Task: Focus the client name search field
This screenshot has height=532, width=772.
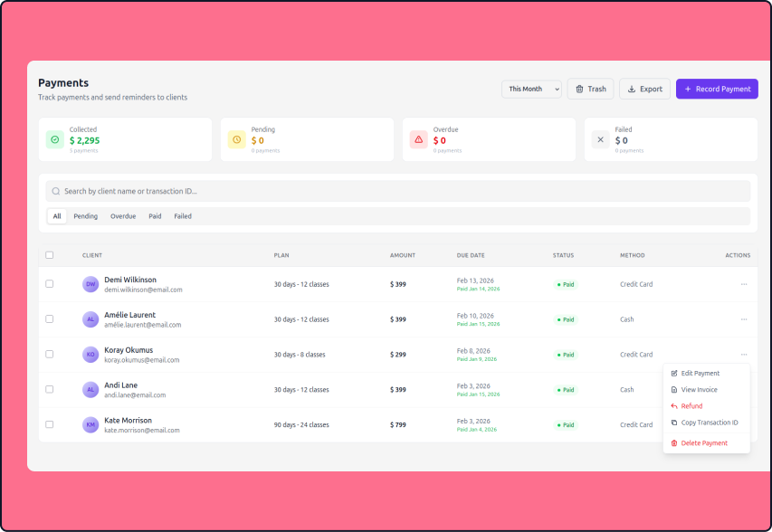Action: 398,191
